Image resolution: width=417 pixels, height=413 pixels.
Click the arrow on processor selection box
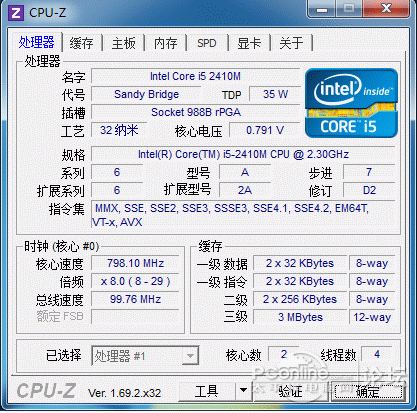190,356
